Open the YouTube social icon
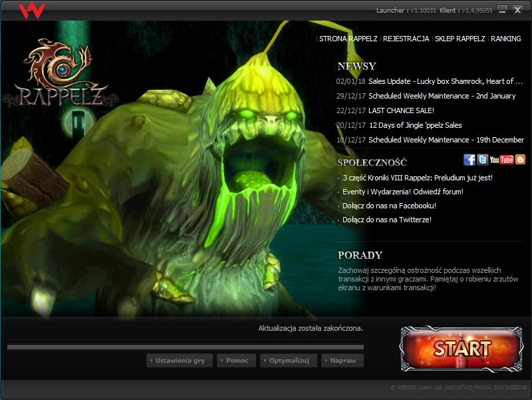The height and width of the screenshot is (400, 532). point(501,160)
